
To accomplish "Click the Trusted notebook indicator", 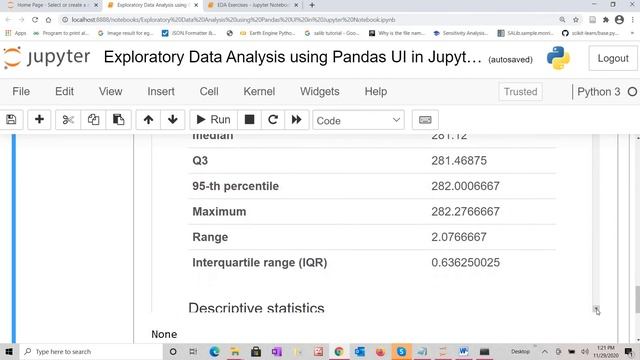I will click(x=520, y=92).
